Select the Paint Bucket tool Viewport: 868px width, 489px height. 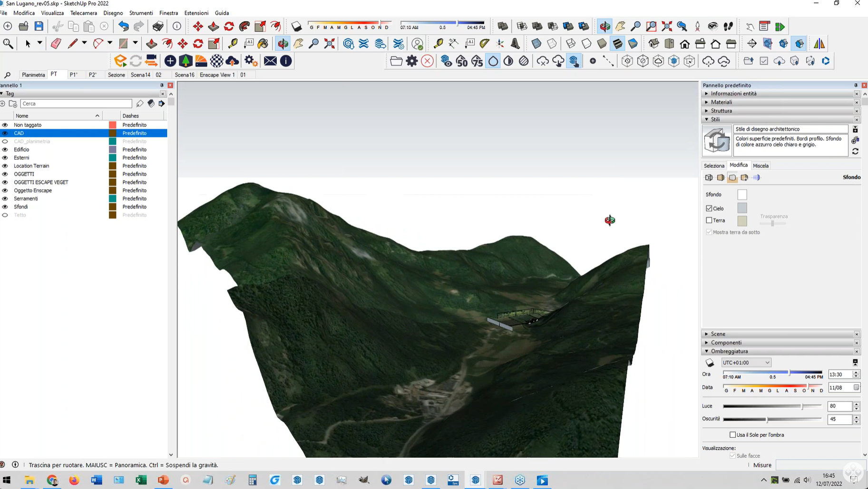(x=263, y=44)
